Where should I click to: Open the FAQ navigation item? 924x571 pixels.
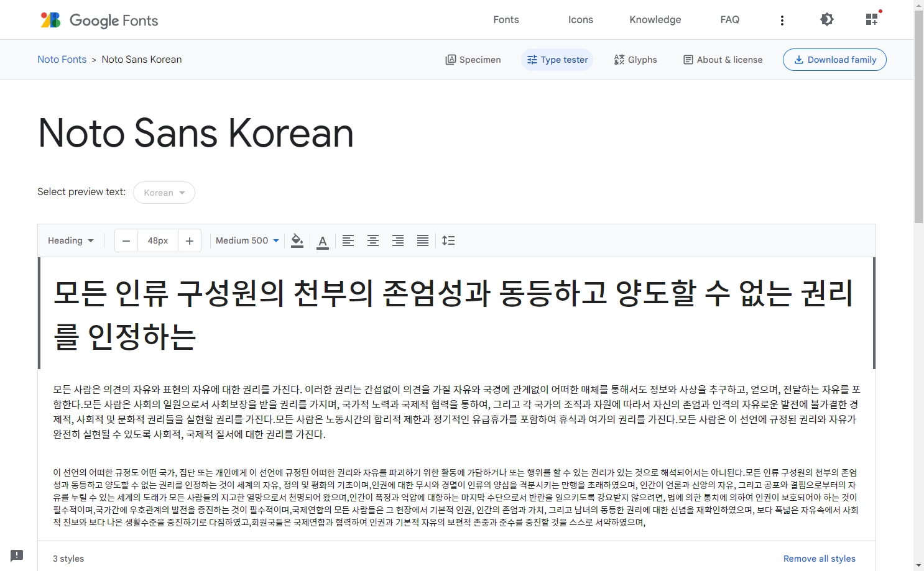pos(730,20)
